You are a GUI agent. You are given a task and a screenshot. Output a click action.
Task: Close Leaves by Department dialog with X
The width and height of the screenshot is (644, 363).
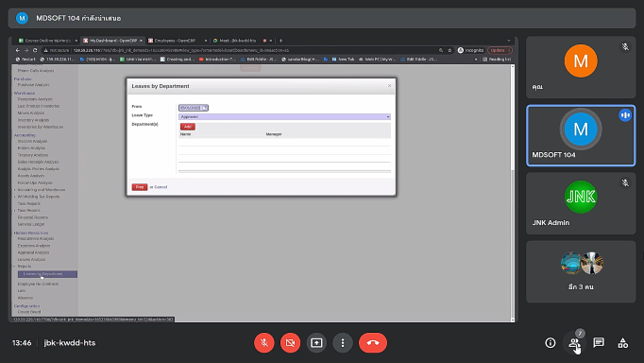pos(389,85)
